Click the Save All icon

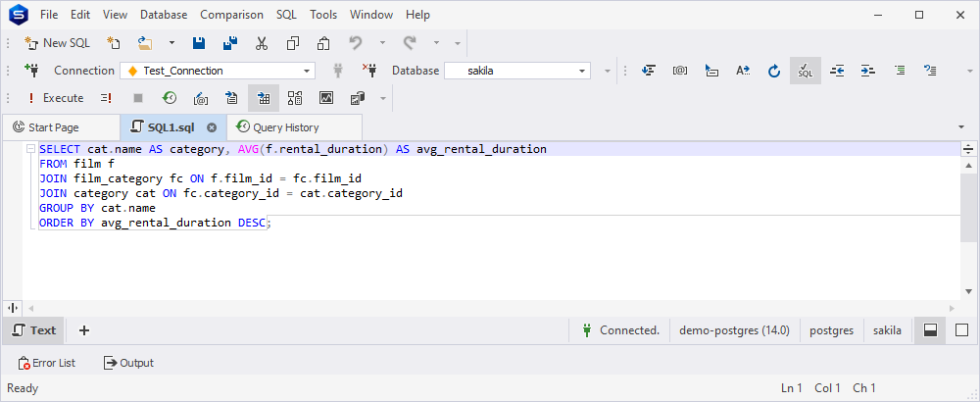tap(230, 43)
